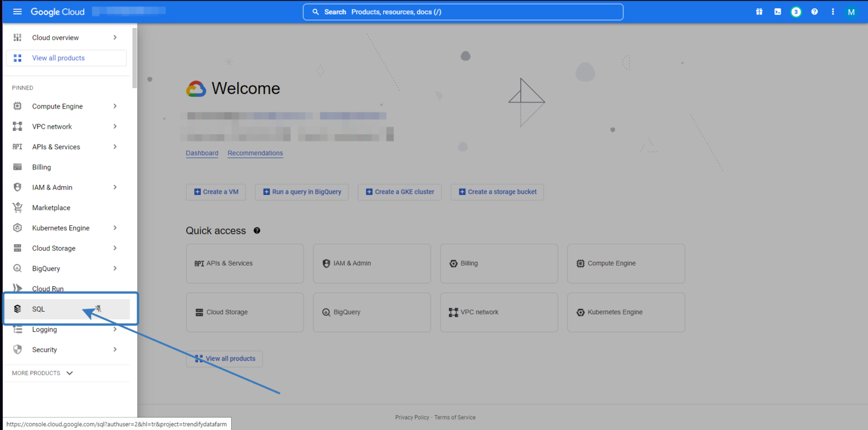
Task: Click the Kubernetes Engine icon in sidebar
Action: [17, 228]
